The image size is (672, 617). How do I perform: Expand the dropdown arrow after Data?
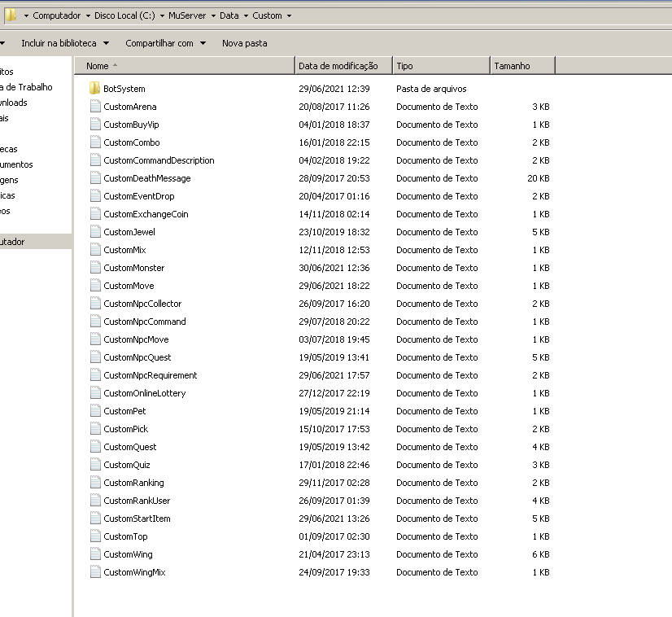coord(246,15)
